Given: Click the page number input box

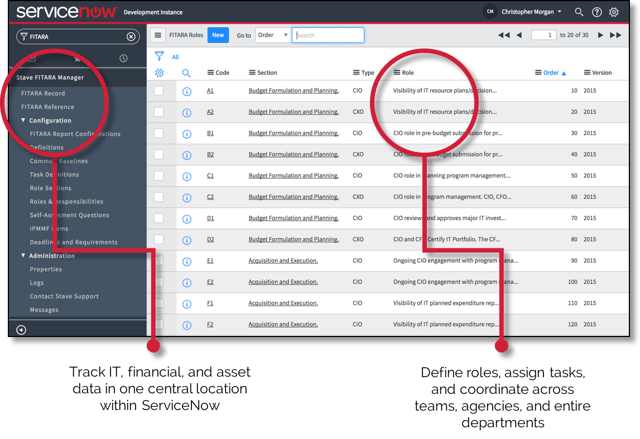Looking at the screenshot, I should [544, 35].
